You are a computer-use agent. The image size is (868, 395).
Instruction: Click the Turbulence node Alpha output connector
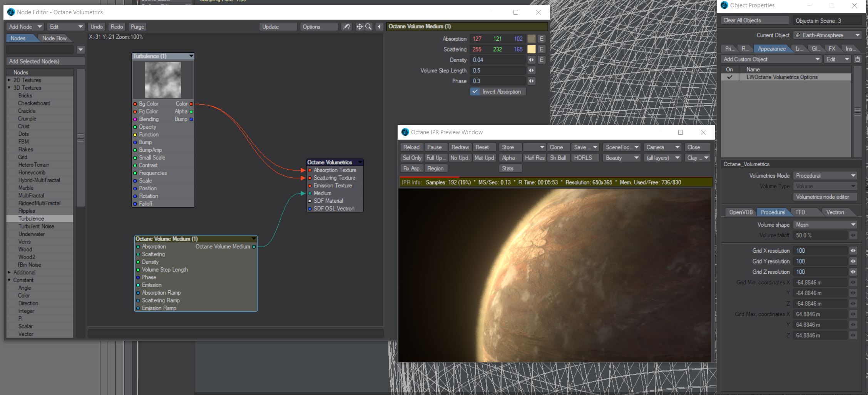(x=191, y=112)
